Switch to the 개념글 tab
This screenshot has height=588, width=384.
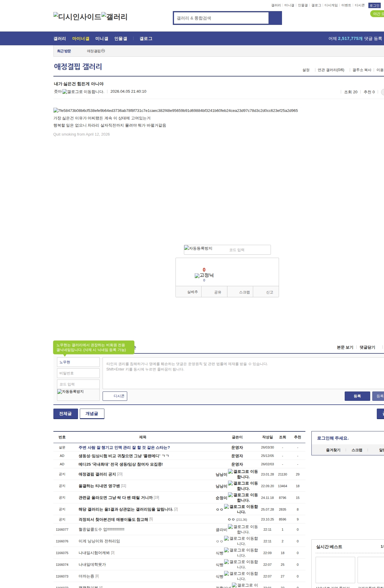[92, 414]
